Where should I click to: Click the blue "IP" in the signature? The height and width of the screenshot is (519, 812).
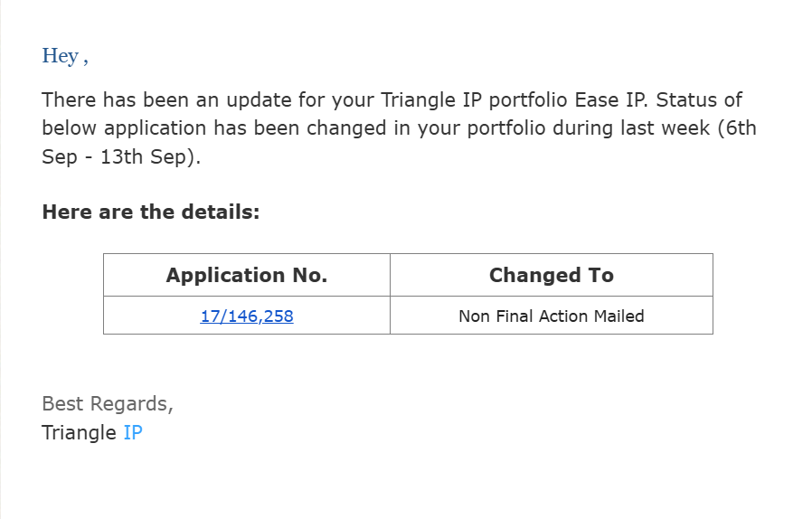(x=133, y=432)
